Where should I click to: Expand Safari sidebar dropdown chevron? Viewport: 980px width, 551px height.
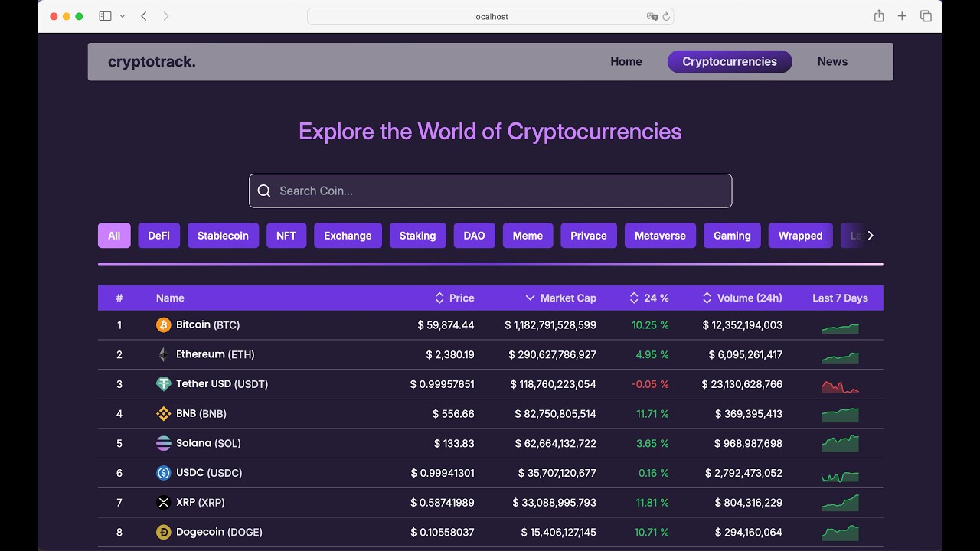pyautogui.click(x=122, y=16)
